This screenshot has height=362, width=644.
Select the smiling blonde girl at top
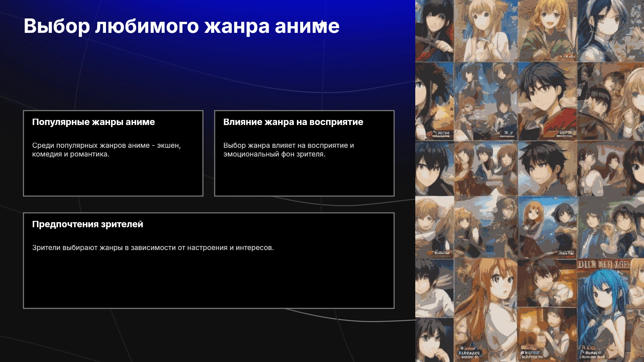547,31
